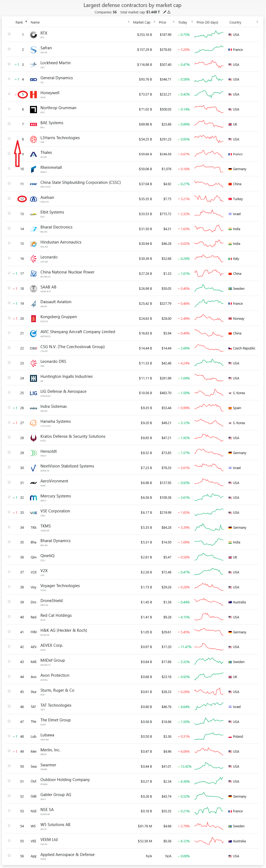The image size is (266, 868).
Task: Click the Kratos Defense logo
Action: point(33,438)
